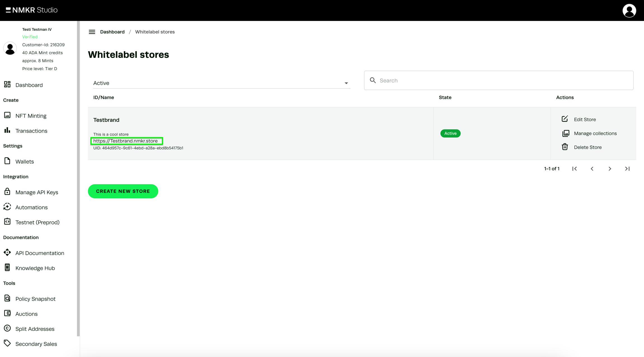Open Transactions in the sidebar menu
The height and width of the screenshot is (357, 644).
point(31,131)
